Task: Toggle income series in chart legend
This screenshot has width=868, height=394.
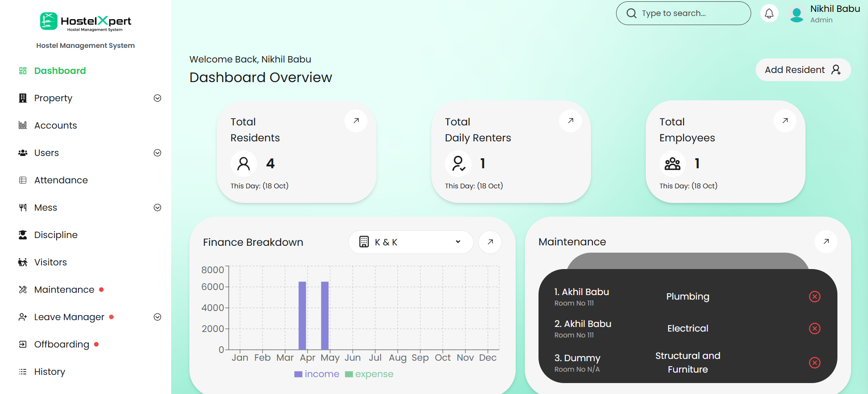Action: (x=317, y=374)
